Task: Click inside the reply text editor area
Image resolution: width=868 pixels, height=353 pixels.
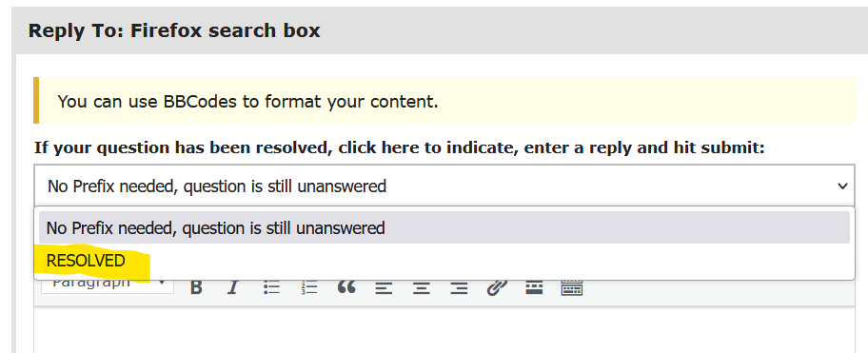Action: tap(444, 330)
